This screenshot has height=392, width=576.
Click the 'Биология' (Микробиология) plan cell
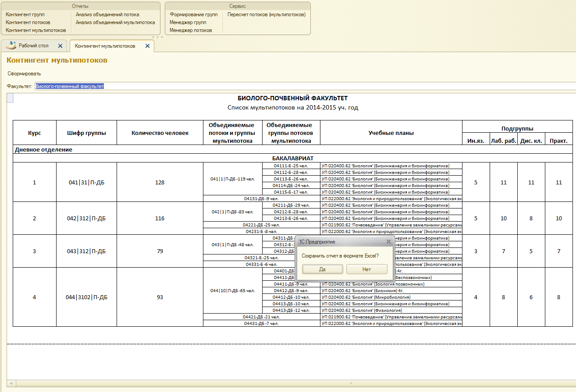click(391, 297)
